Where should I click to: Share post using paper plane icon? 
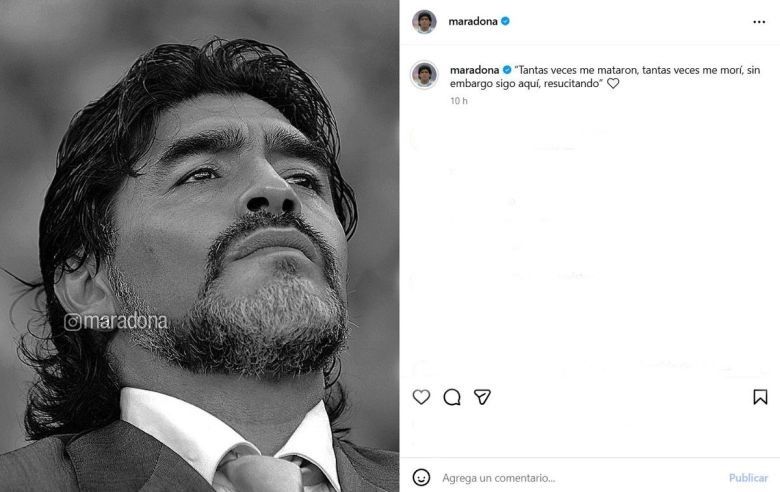point(482,397)
